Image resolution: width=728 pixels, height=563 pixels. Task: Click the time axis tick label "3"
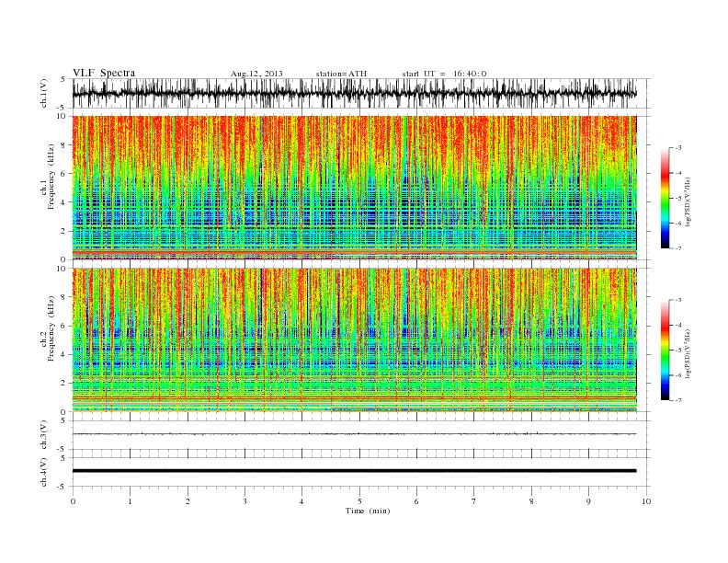pyautogui.click(x=245, y=501)
